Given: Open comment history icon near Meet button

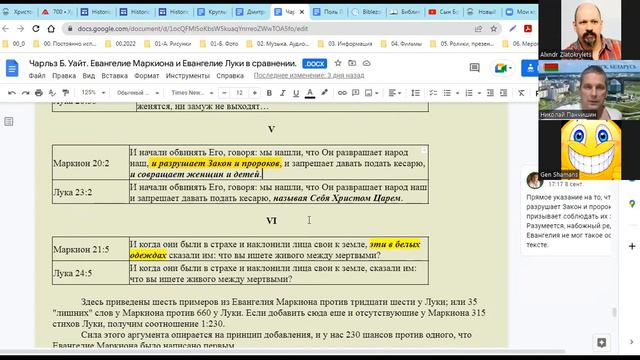Looking at the screenshot, I should click(474, 67).
